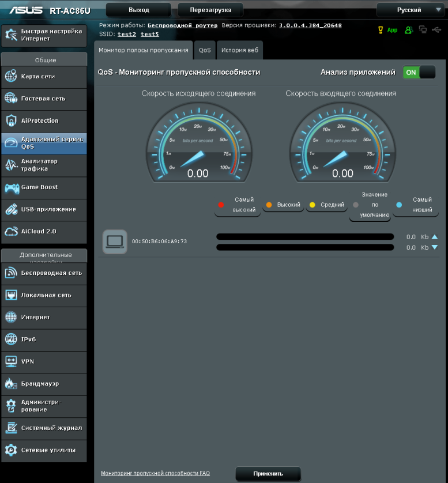Click the Выход button
This screenshot has height=483, width=448.
138,10
